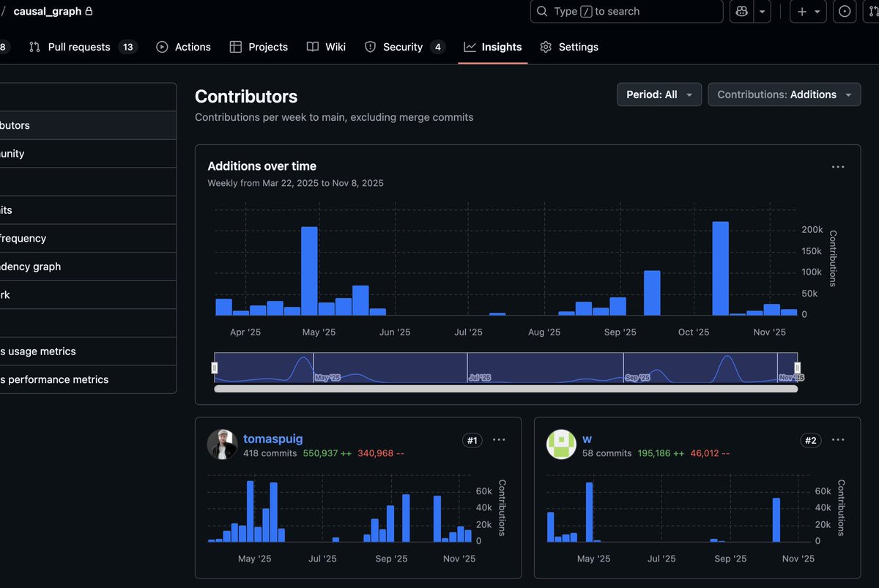Switch to the Actions tab
The width and height of the screenshot is (879, 588).
183,47
